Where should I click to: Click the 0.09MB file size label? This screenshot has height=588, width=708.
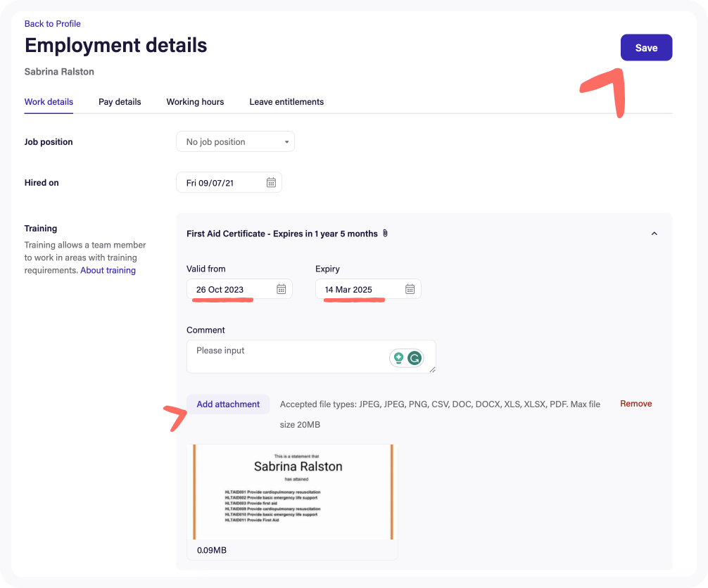click(x=212, y=550)
